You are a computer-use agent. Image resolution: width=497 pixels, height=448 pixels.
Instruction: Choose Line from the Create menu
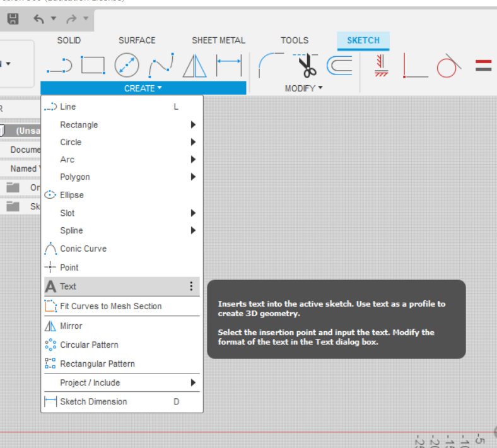[122, 107]
